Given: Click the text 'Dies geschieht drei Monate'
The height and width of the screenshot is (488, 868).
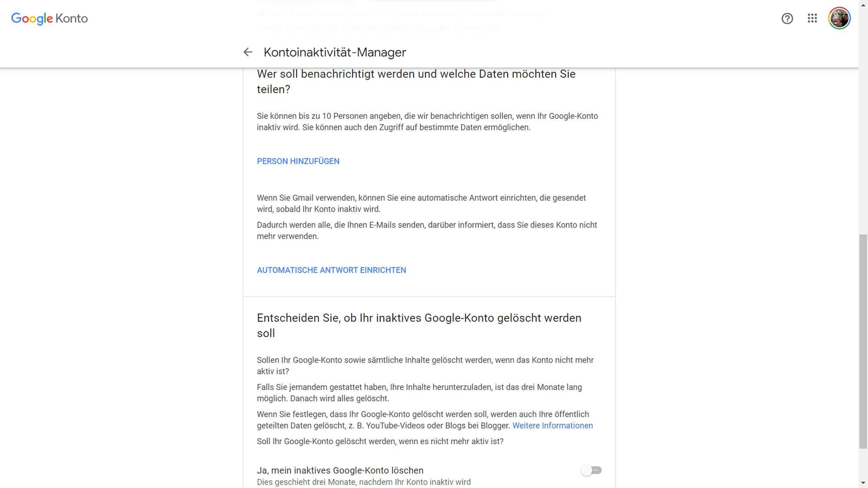Looking at the screenshot, I should [364, 482].
